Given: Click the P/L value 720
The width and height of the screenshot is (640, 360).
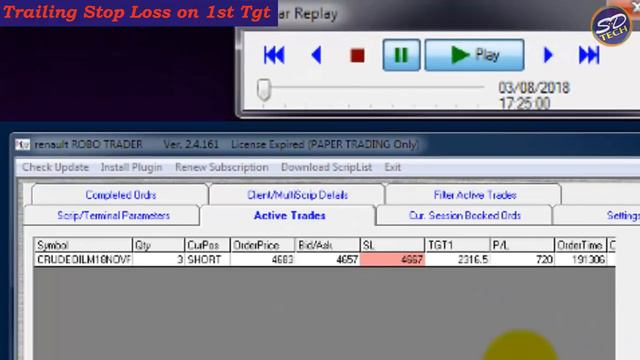Looking at the screenshot, I should point(522,260).
